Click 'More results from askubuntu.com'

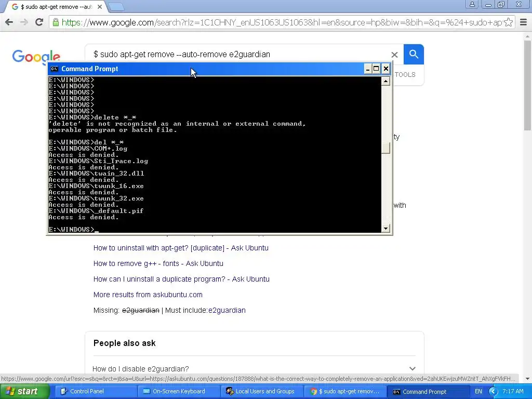click(148, 295)
